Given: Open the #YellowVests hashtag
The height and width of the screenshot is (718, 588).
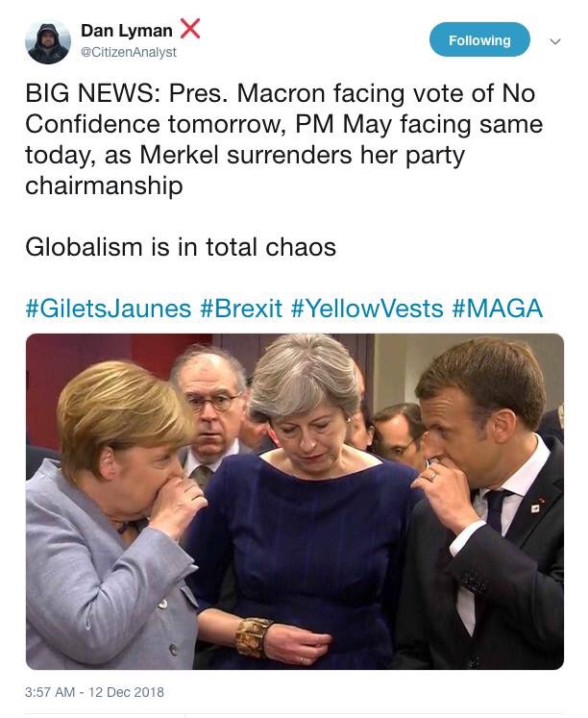Looking at the screenshot, I should pyautogui.click(x=367, y=309).
